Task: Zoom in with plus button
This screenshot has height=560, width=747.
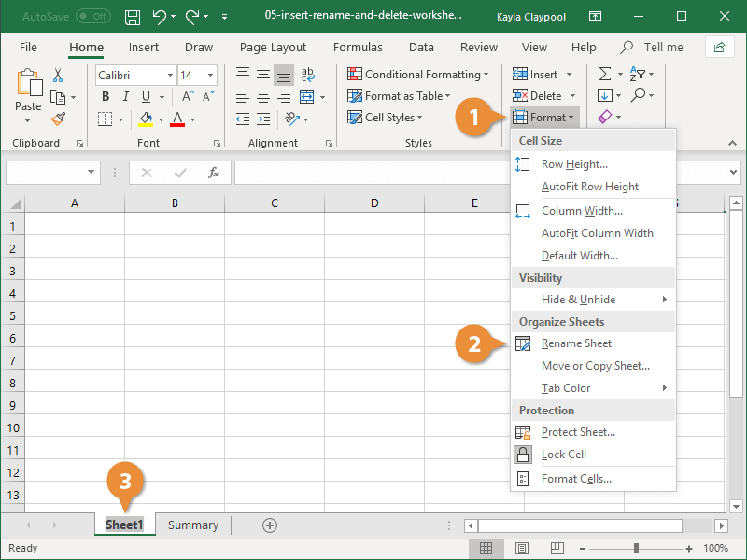Action: click(x=688, y=549)
